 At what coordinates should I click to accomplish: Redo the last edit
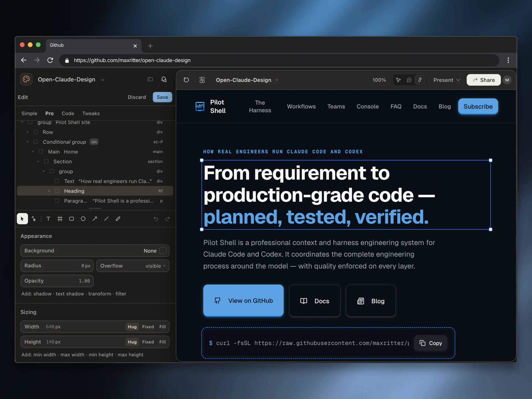(167, 219)
